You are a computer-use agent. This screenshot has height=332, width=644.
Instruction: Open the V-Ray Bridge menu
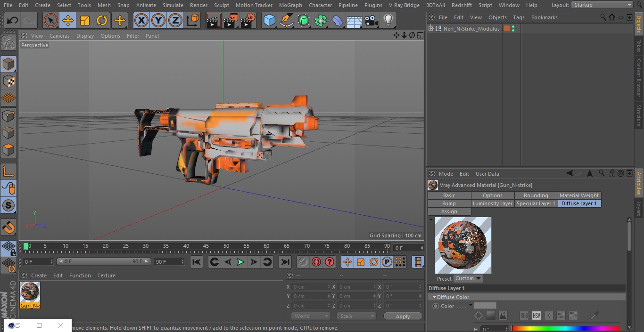point(404,5)
